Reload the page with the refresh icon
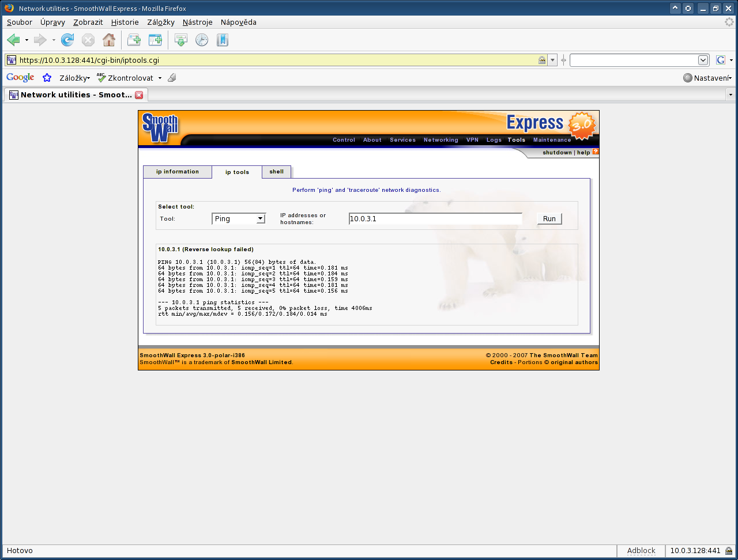 pos(67,40)
